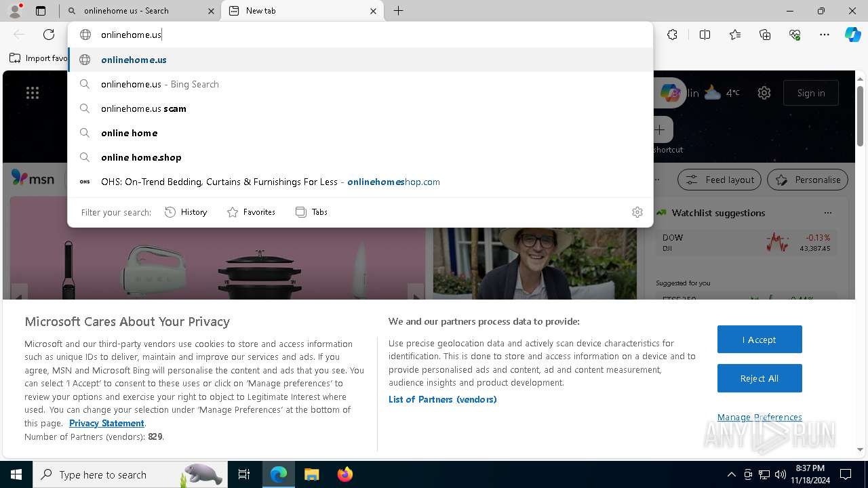The image size is (868, 488).
Task: Click 'Import favorites' bookmark bar item
Action: [38, 58]
